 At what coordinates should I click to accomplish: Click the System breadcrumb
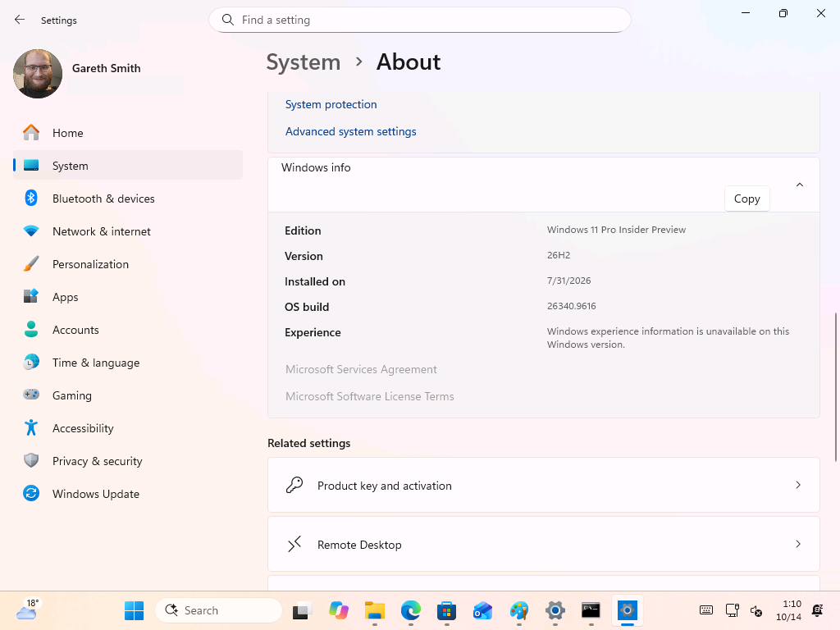click(304, 62)
